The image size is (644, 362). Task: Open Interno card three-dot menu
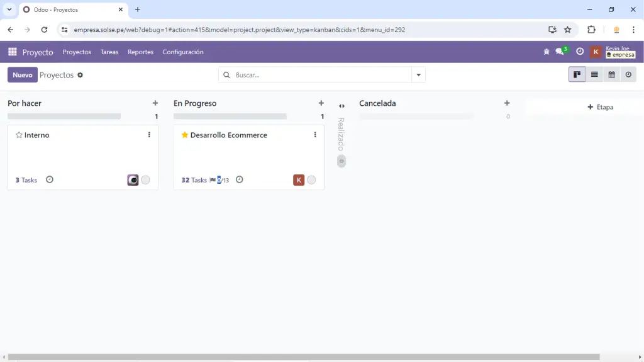149,135
